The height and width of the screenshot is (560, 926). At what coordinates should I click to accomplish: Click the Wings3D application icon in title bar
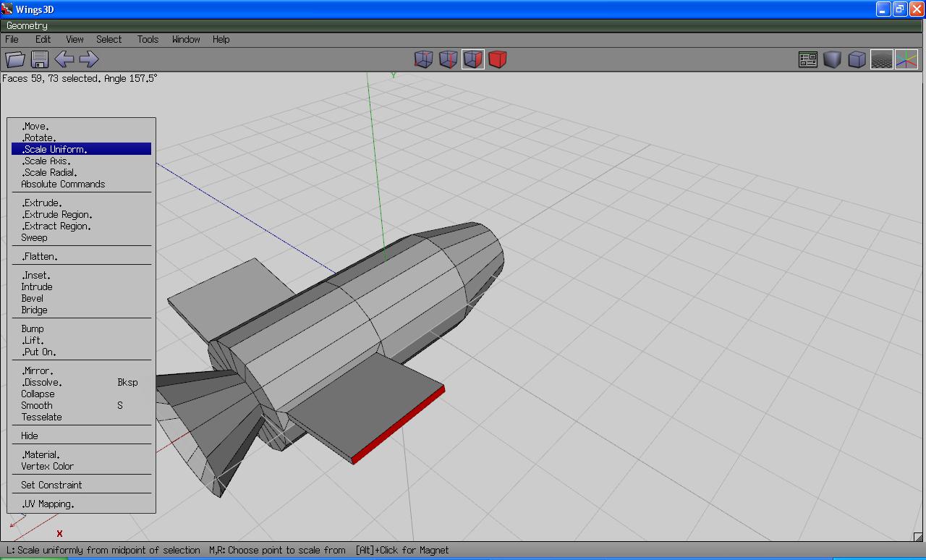[x=9, y=9]
